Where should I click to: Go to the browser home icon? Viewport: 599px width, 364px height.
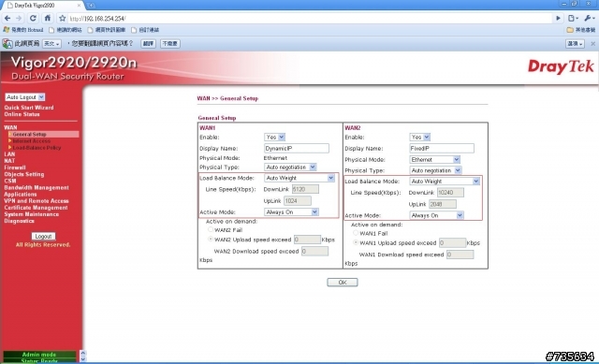coord(48,18)
